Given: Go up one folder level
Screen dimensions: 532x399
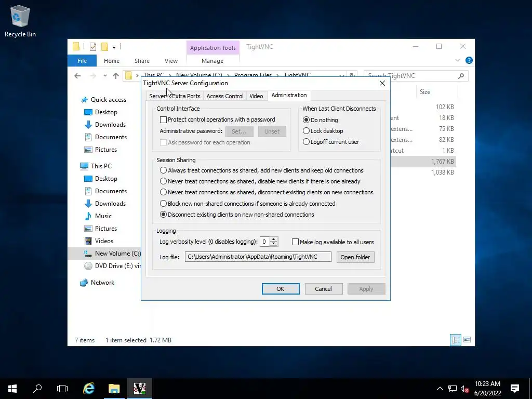Looking at the screenshot, I should [x=116, y=76].
